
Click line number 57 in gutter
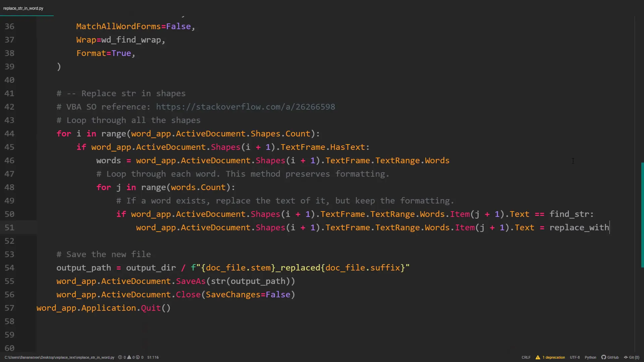(x=9, y=308)
